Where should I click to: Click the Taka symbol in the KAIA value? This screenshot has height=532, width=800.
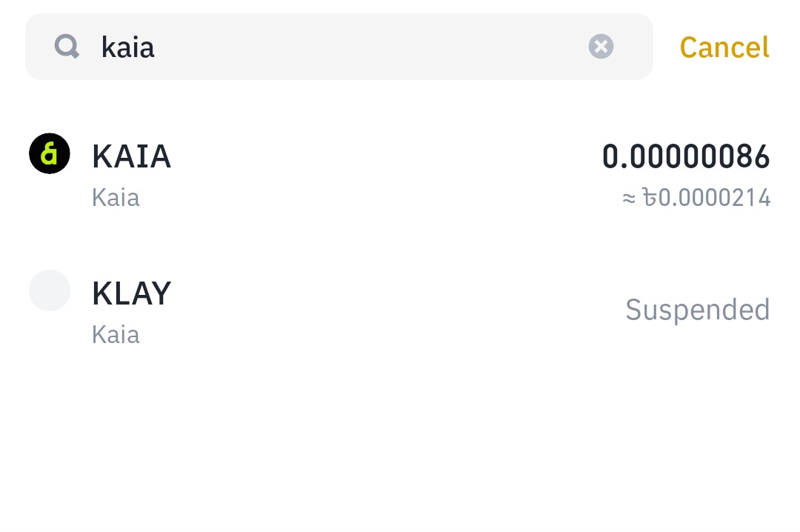click(x=650, y=198)
